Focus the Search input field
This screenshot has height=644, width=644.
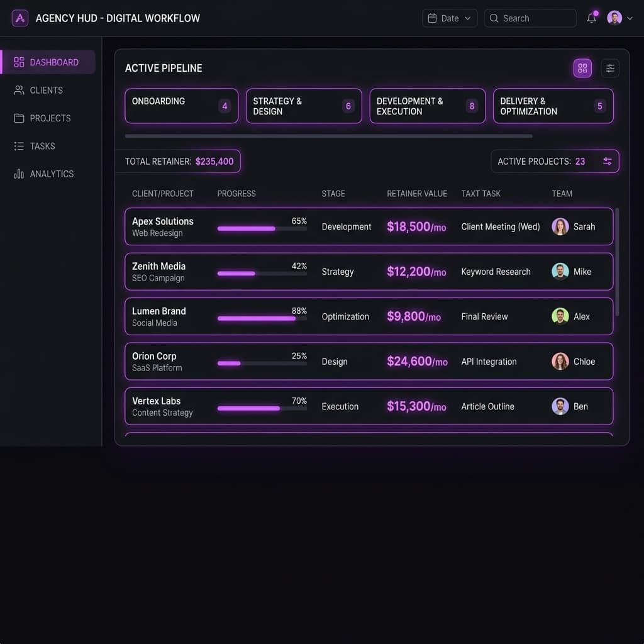coord(530,18)
